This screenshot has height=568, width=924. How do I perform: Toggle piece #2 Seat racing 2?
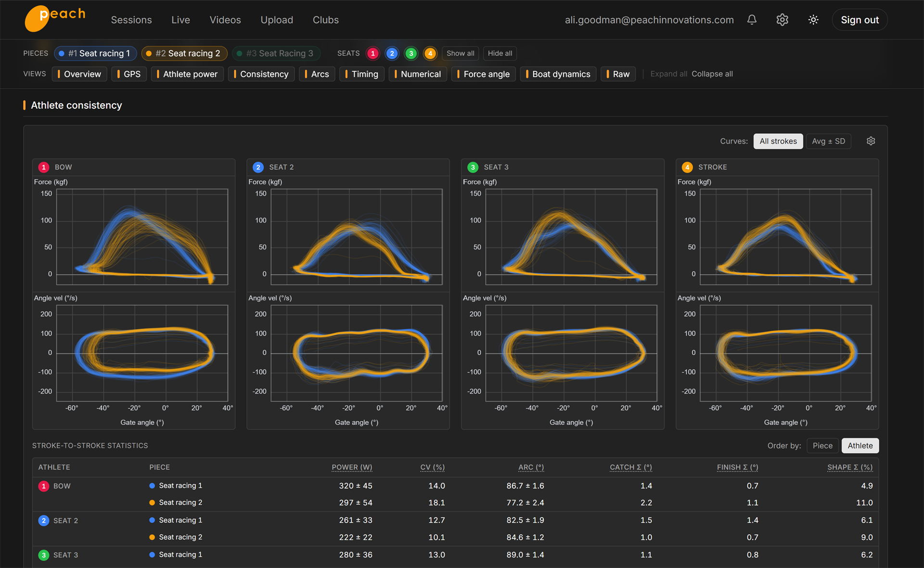(184, 53)
